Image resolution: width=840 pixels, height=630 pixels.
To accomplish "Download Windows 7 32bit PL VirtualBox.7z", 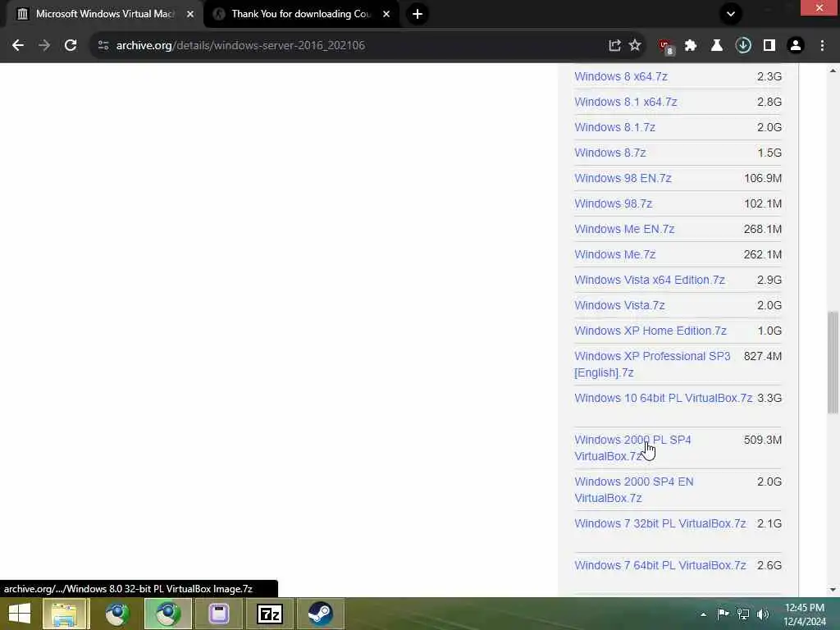I will click(x=660, y=523).
